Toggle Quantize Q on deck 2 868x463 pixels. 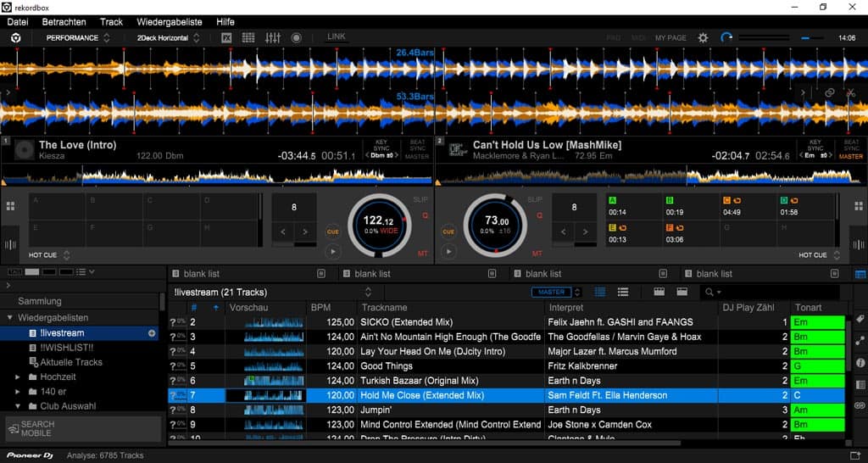pyautogui.click(x=539, y=215)
